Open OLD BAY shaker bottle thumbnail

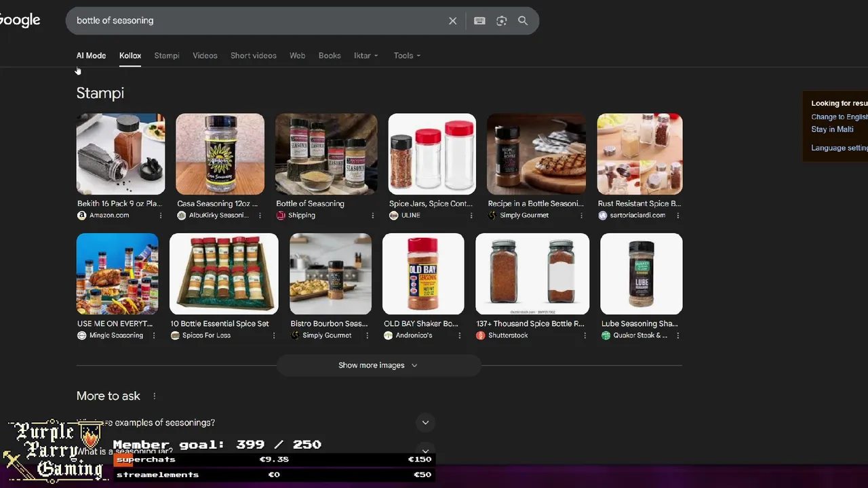pyautogui.click(x=423, y=274)
